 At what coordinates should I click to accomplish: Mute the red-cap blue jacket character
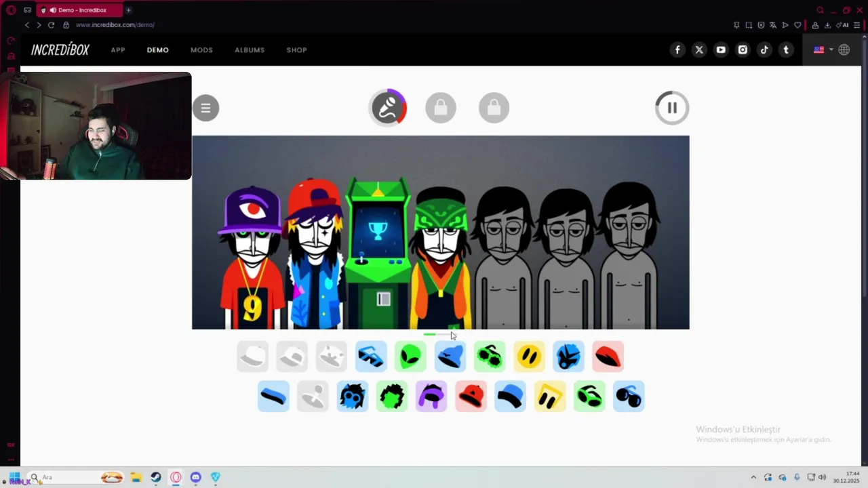[x=315, y=254]
